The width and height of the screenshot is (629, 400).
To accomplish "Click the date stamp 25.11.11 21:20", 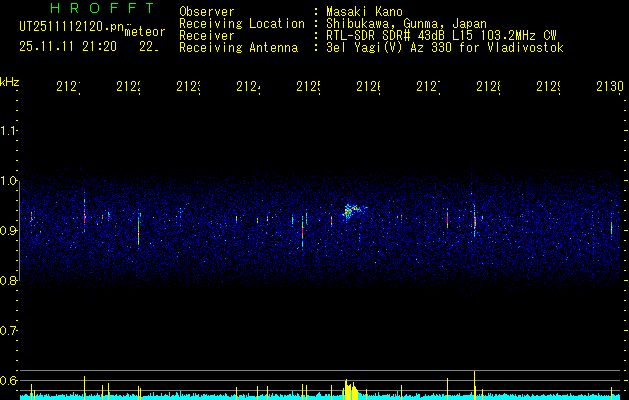I will [68, 47].
